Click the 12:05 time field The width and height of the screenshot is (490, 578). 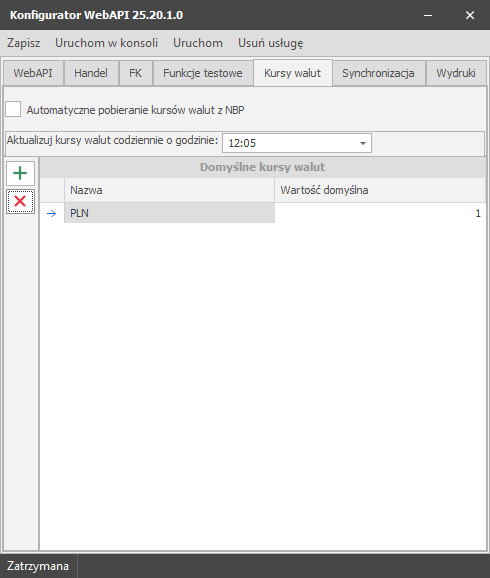point(297,143)
